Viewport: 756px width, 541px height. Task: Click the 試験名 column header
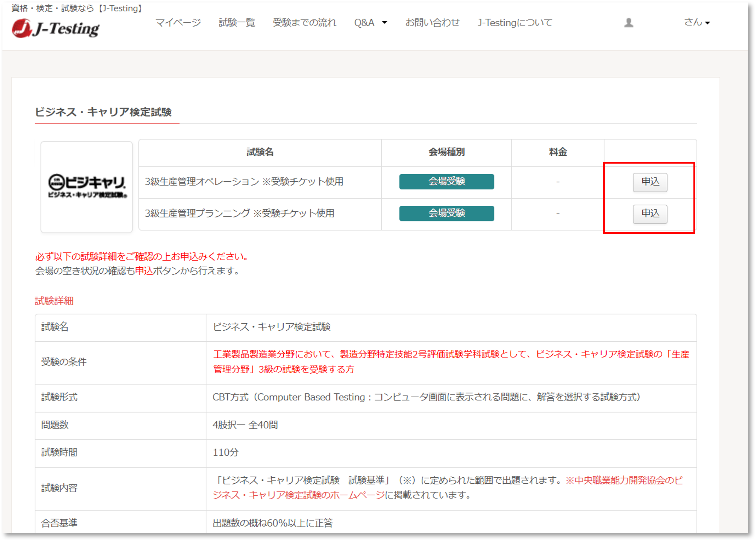pos(260,152)
